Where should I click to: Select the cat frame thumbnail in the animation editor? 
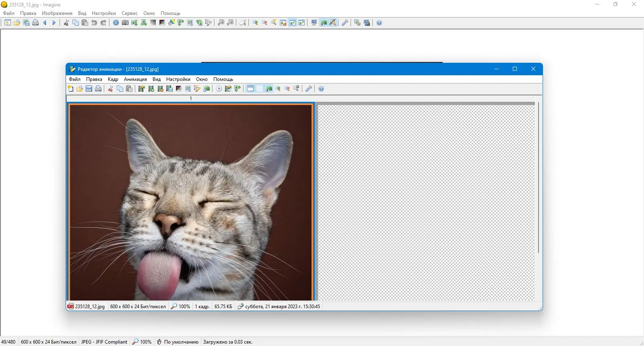coord(191,202)
